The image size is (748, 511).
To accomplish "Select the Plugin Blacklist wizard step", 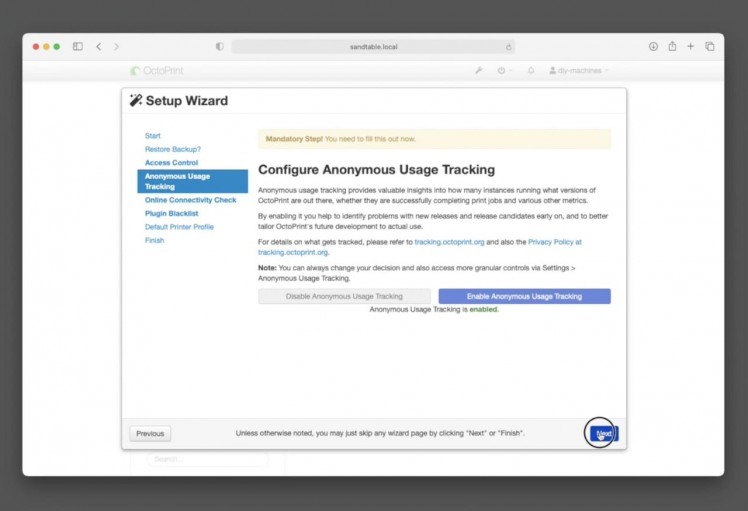I will pyautogui.click(x=171, y=213).
